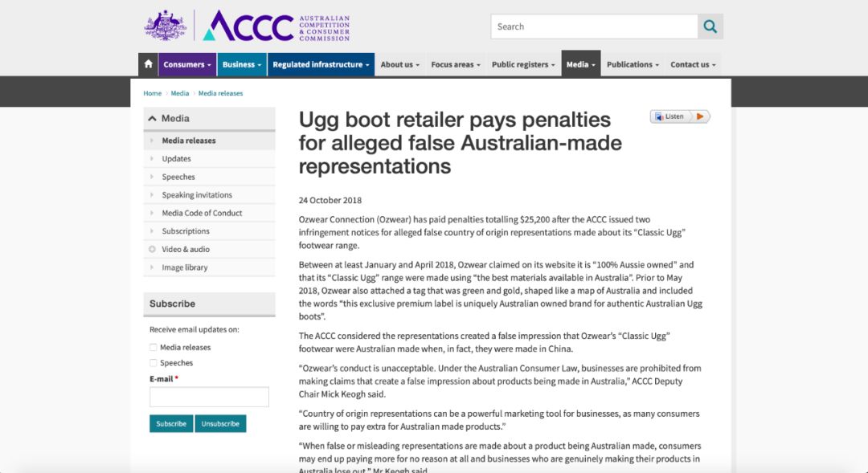Viewport: 868px width, 473px height.
Task: Select Media releases in sidebar
Action: pos(209,141)
